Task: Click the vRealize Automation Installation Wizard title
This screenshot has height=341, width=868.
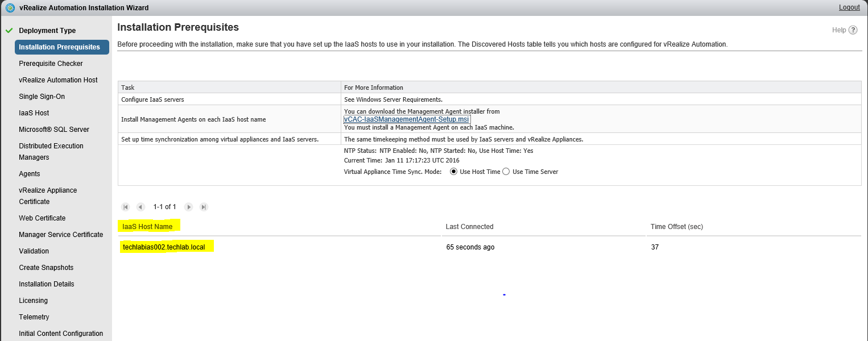Action: point(84,7)
